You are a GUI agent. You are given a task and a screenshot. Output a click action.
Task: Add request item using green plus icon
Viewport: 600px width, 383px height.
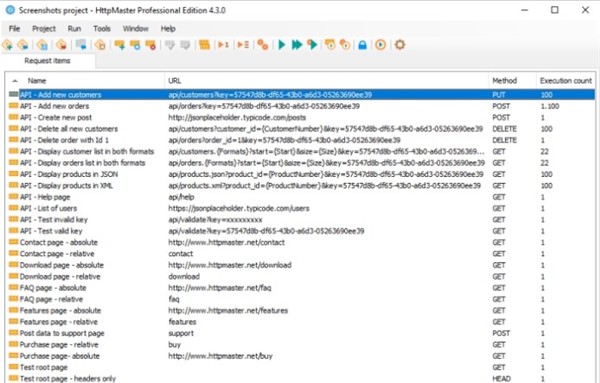click(x=120, y=45)
